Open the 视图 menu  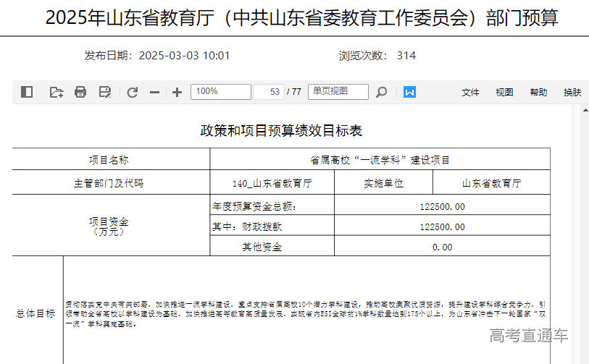click(x=504, y=93)
